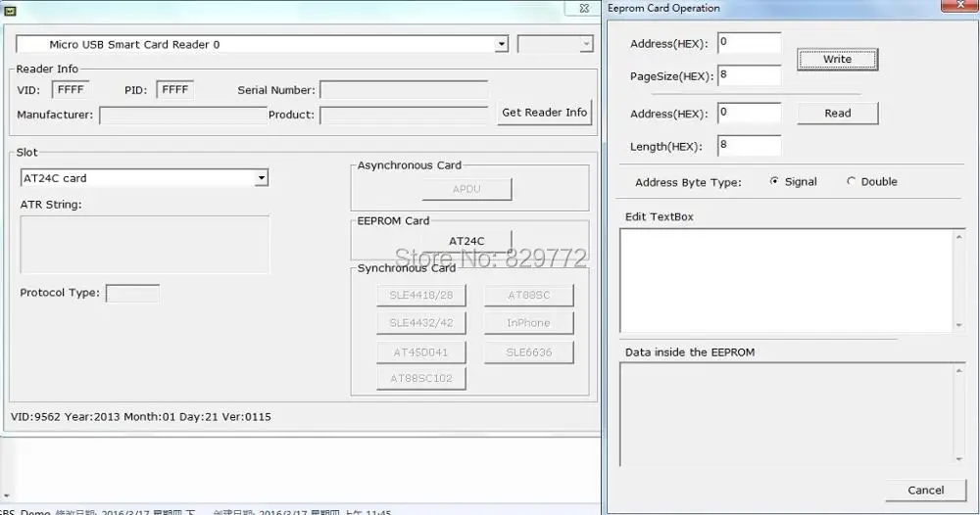
Task: Click inside the Edit TextBox area
Action: [x=786, y=280]
